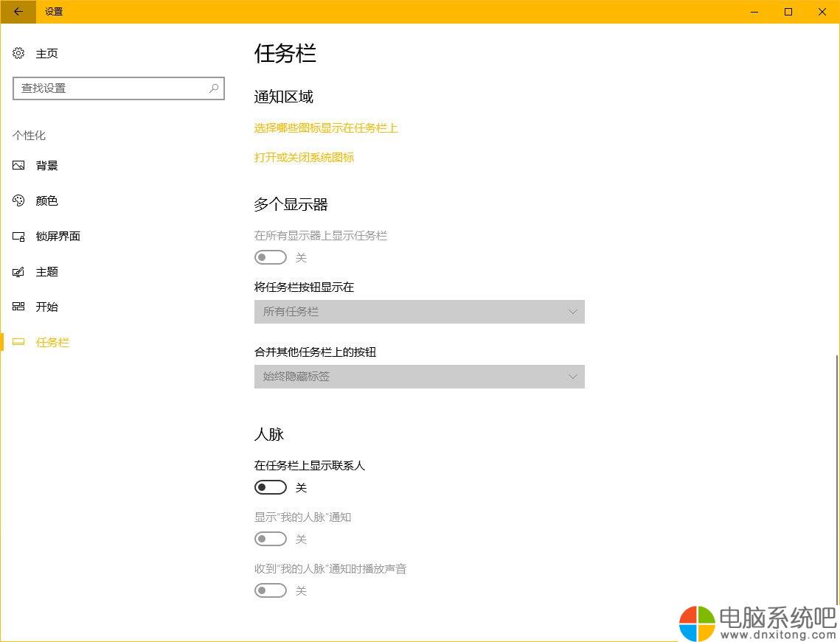This screenshot has height=642, width=840.
Task: Click the 开始 start tiles icon
Action: [x=18, y=307]
